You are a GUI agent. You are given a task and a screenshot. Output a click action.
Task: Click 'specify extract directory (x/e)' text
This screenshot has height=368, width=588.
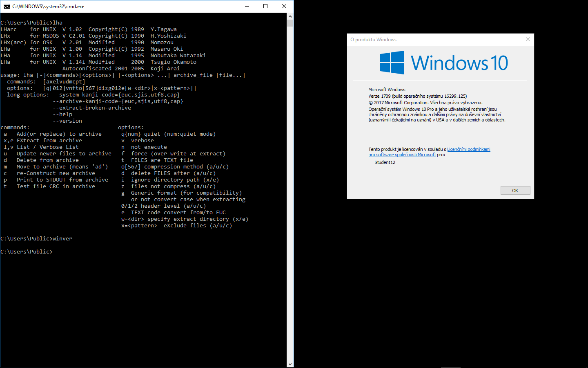click(198, 219)
